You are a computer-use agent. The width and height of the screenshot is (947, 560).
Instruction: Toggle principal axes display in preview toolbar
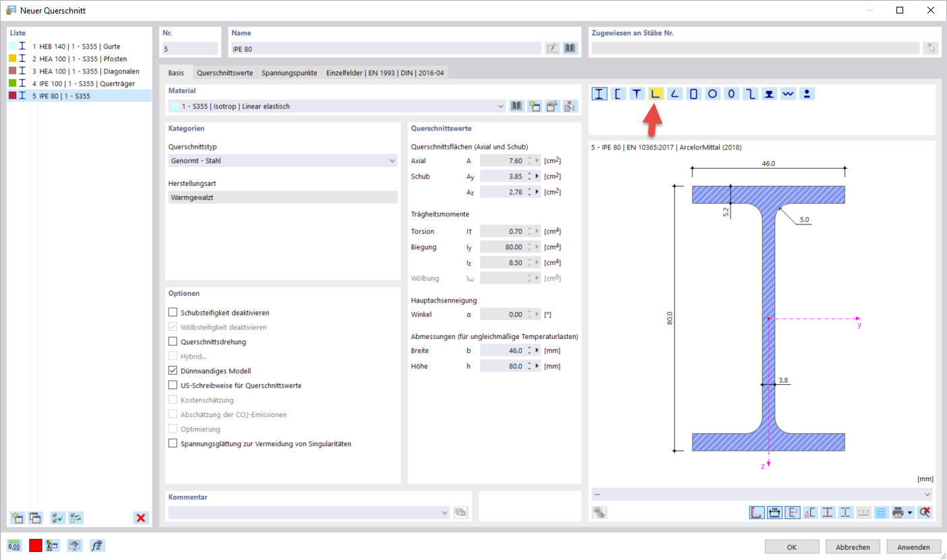click(793, 512)
